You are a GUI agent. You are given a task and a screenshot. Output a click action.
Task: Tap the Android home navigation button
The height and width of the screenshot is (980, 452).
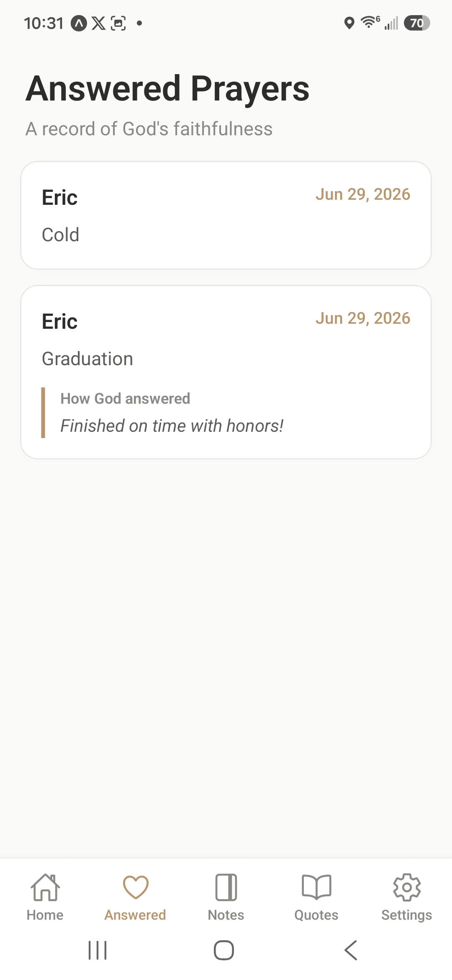224,950
